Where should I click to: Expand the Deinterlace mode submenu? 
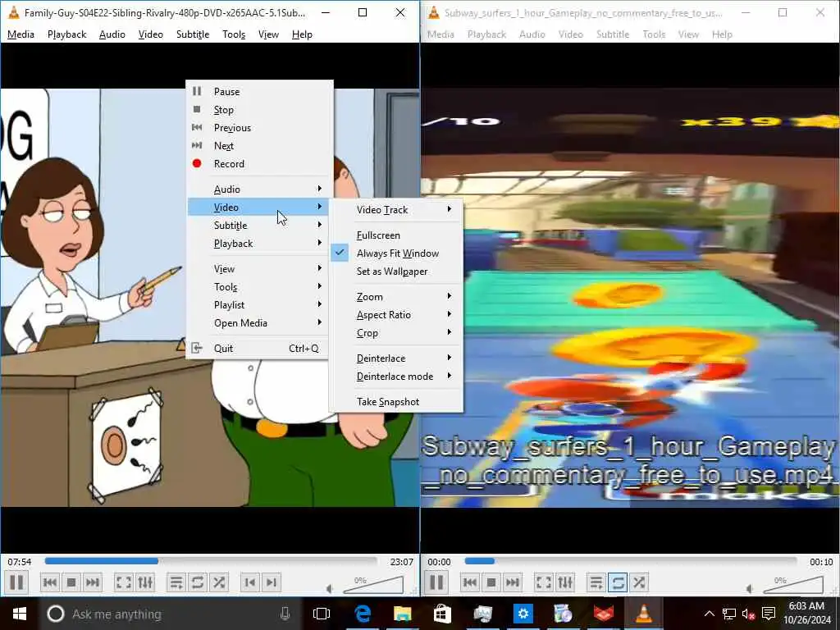coord(396,376)
